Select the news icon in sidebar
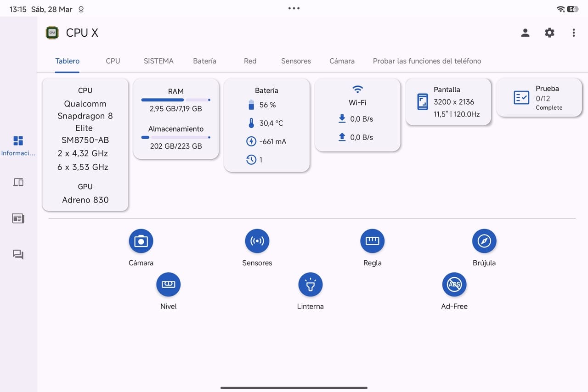This screenshot has height=392, width=588. [x=18, y=218]
